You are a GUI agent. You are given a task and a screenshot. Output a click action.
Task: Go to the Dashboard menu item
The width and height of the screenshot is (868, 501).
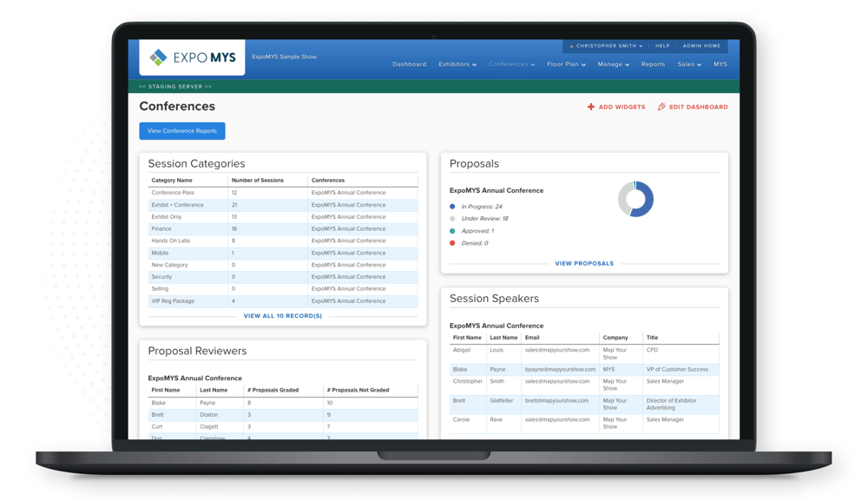click(409, 64)
